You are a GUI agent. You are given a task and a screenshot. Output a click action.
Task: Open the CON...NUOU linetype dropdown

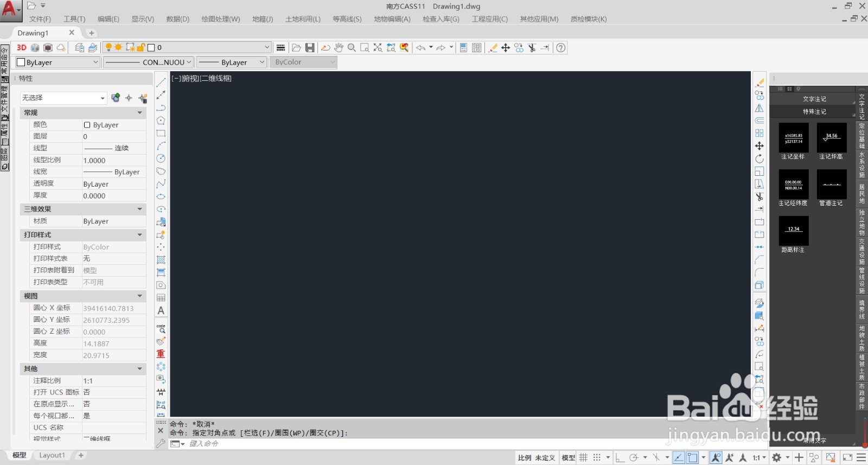pos(148,62)
